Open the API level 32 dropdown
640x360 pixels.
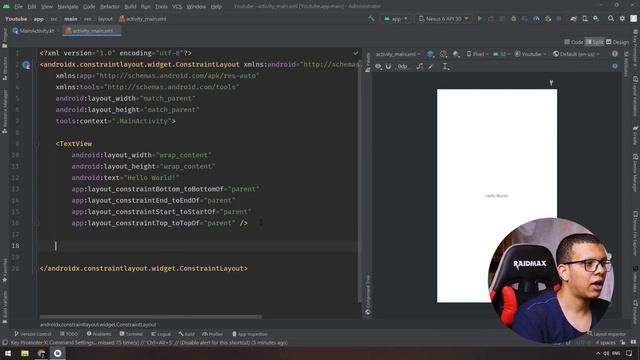[x=502, y=54]
